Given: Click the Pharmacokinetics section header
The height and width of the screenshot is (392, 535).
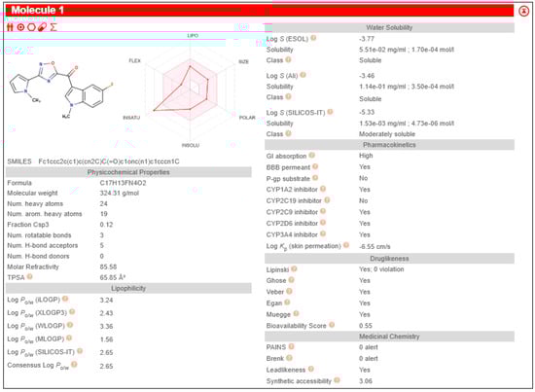Looking at the screenshot, I should click(x=389, y=145).
